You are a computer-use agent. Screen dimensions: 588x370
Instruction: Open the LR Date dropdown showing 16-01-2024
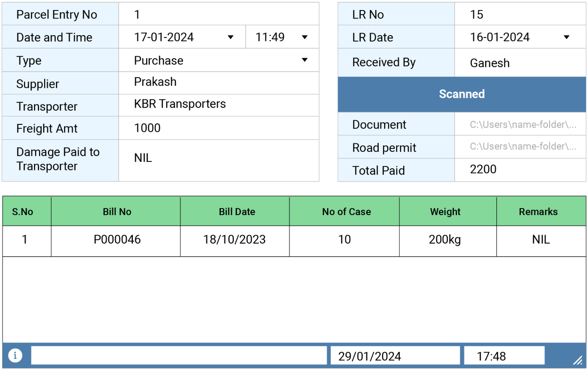click(566, 37)
